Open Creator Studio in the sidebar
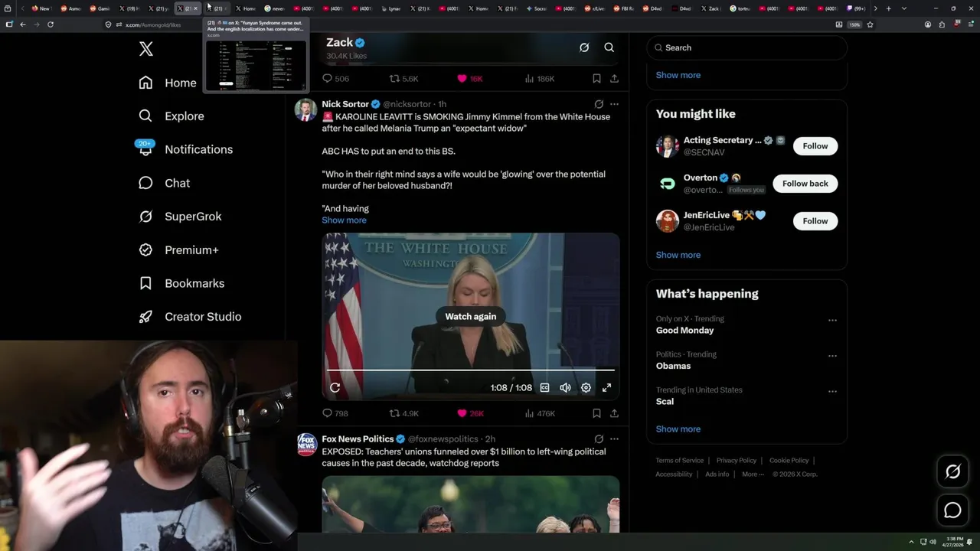The image size is (980, 551). [190, 317]
